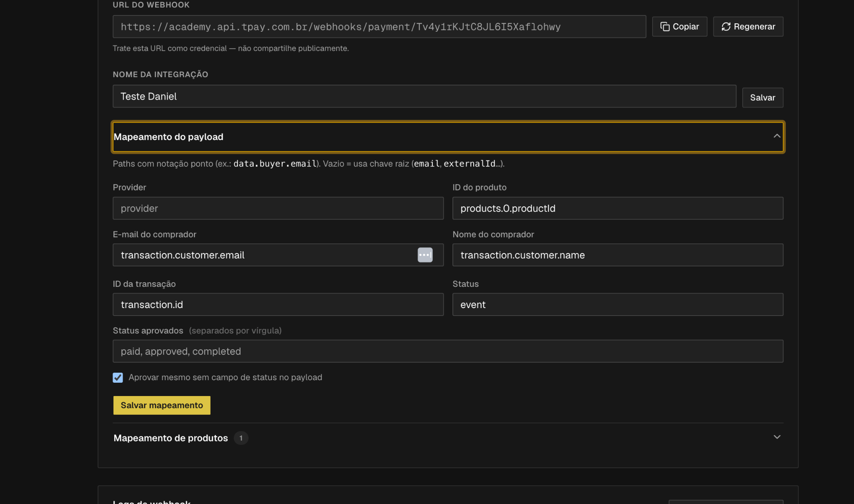Image resolution: width=854 pixels, height=504 pixels.
Task: Click the products count badge showing 1
Action: coord(241,438)
